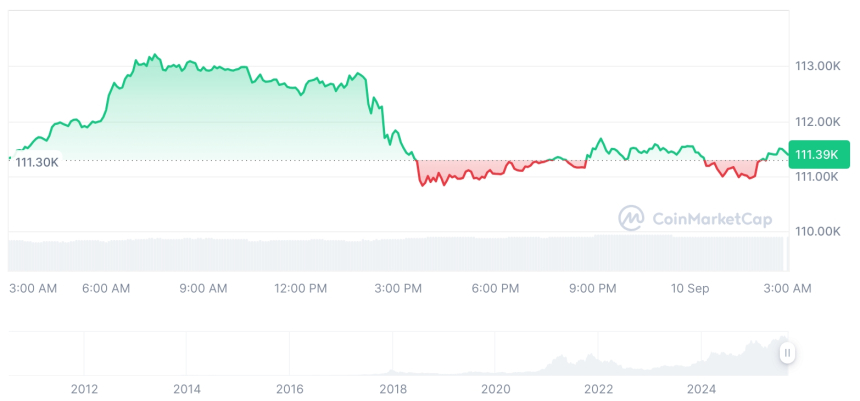
Task: Jump to 2022 in the history navigator
Action: (598, 388)
